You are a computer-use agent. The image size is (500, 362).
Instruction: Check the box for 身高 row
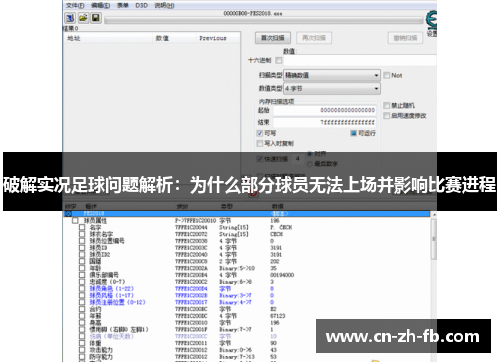(x=82, y=323)
